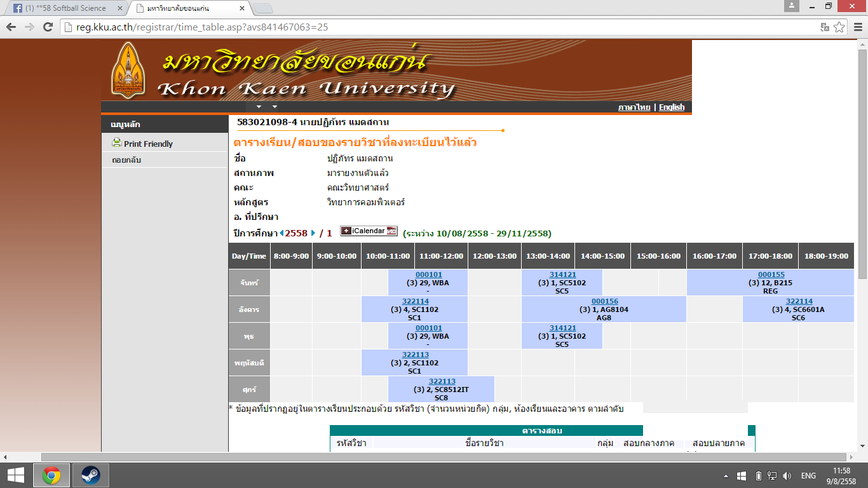Bookmark this page with the star icon

point(839,27)
